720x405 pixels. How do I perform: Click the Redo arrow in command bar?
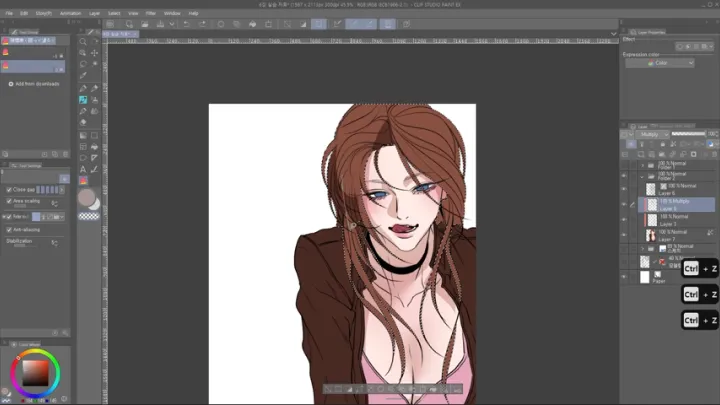(x=202, y=24)
